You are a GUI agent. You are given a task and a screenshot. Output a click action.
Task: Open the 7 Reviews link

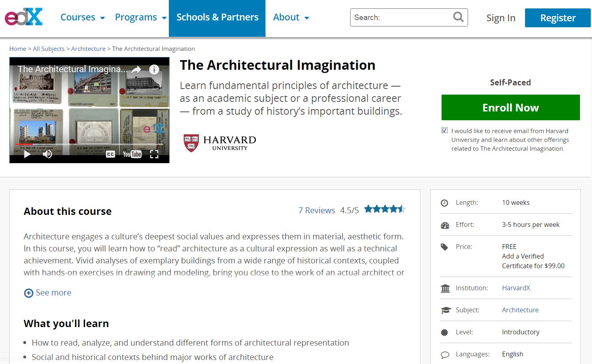[x=316, y=210]
